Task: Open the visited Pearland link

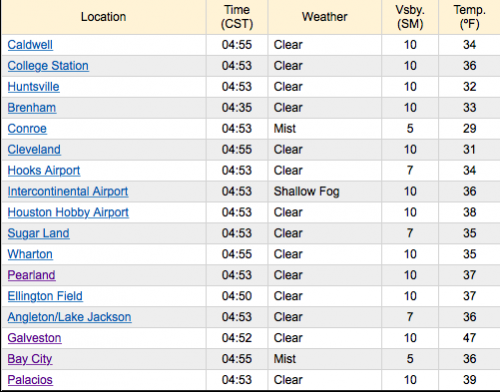Action: (x=31, y=275)
